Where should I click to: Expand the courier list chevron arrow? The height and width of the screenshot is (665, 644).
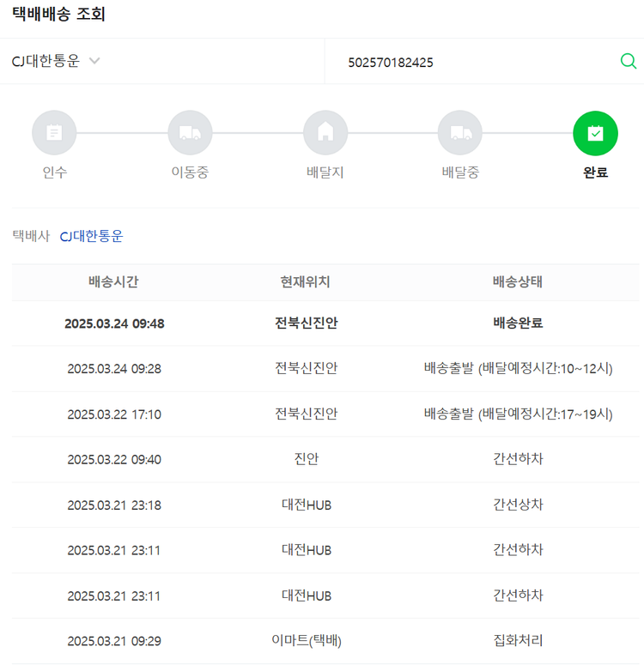94,61
